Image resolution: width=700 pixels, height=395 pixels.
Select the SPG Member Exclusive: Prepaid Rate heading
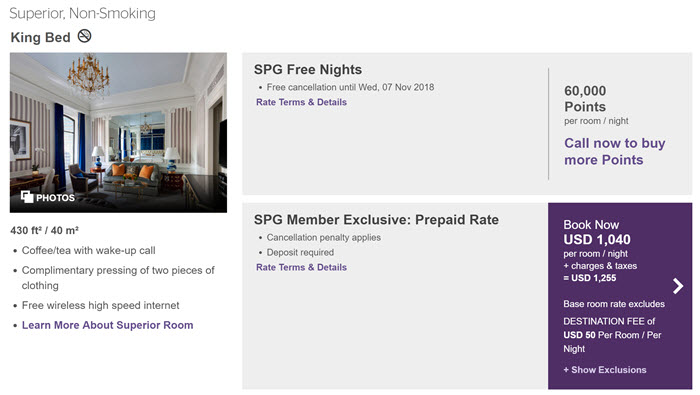376,220
